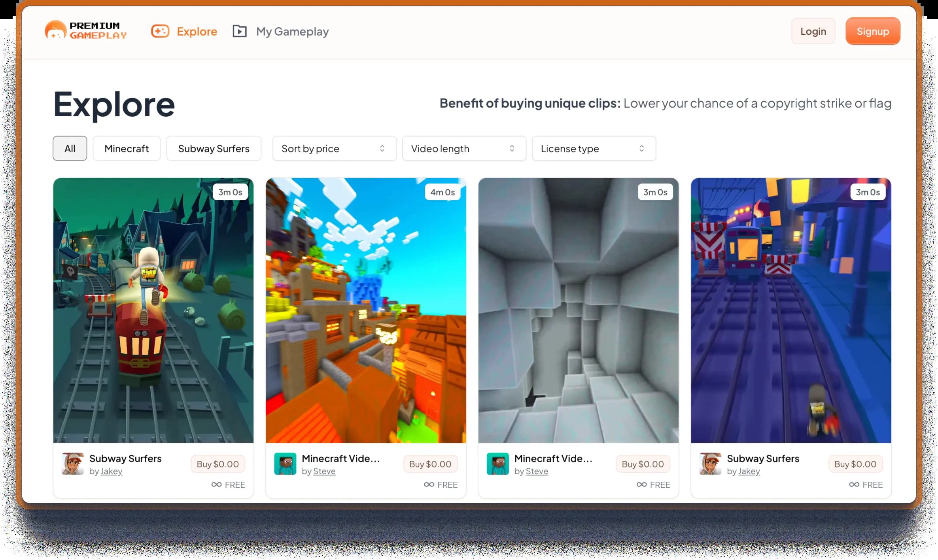Click Steve's avatar on the 4m 0s Minecraft card
The height and width of the screenshot is (560, 938).
[x=285, y=464]
